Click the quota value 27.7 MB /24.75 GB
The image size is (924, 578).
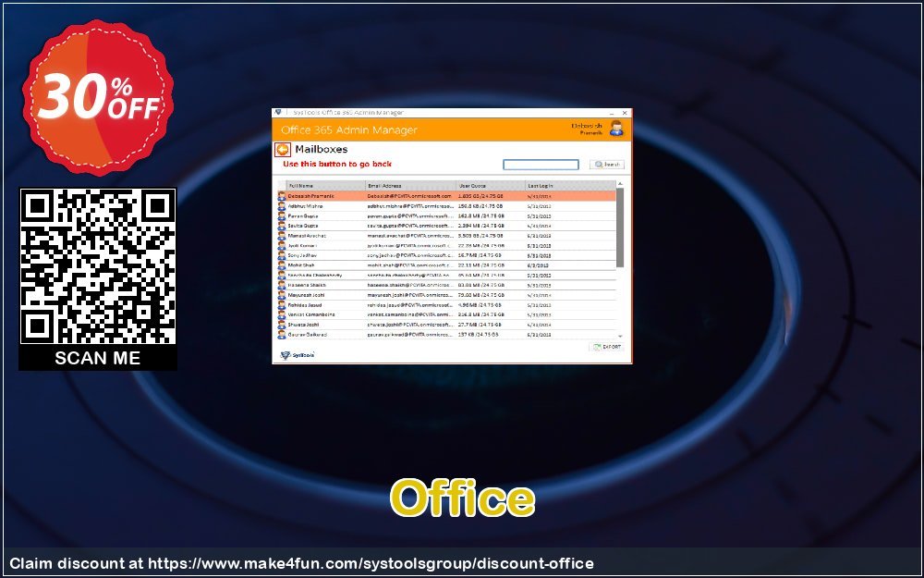480,325
